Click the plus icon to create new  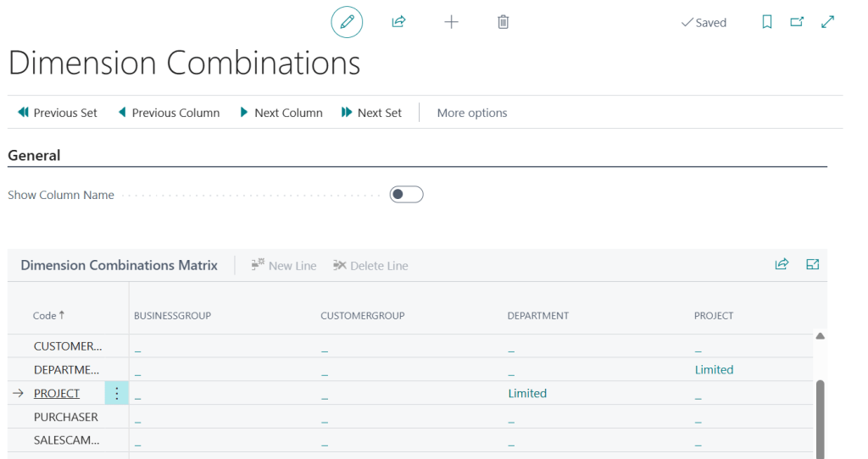click(451, 22)
